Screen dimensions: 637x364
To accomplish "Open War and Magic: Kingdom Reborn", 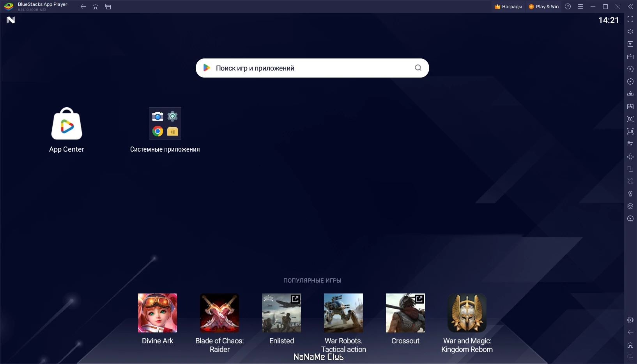I will (467, 323).
